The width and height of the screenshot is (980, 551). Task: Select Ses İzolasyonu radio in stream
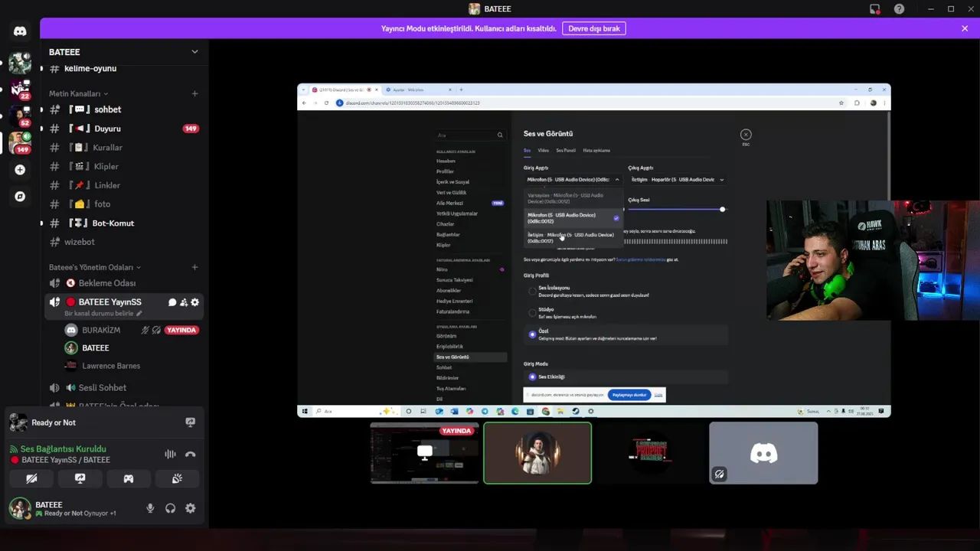coord(532,292)
